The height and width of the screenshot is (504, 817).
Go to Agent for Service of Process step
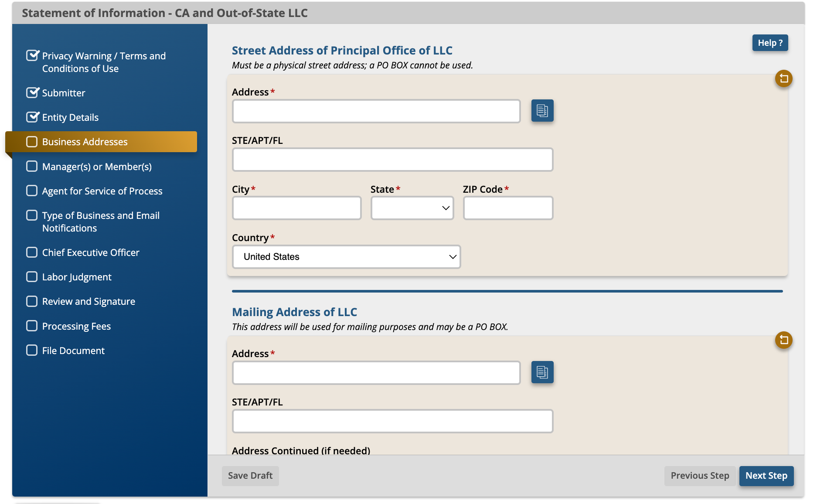[x=102, y=191]
